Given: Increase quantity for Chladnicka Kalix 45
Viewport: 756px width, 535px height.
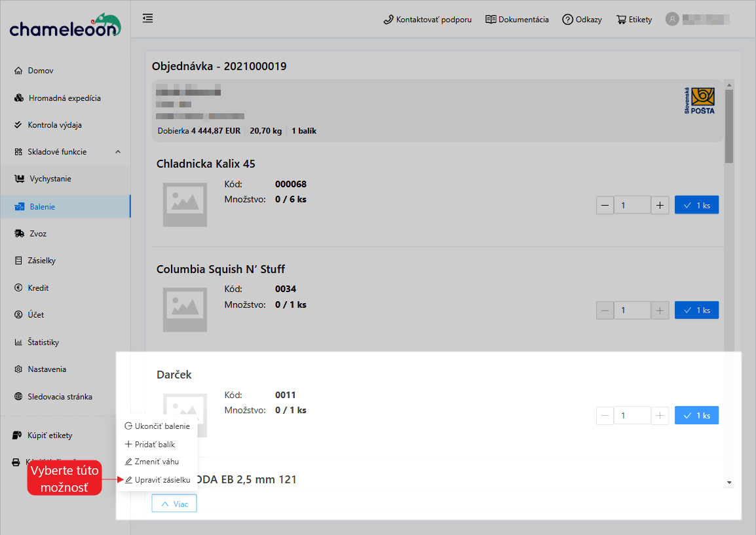Looking at the screenshot, I should (660, 206).
